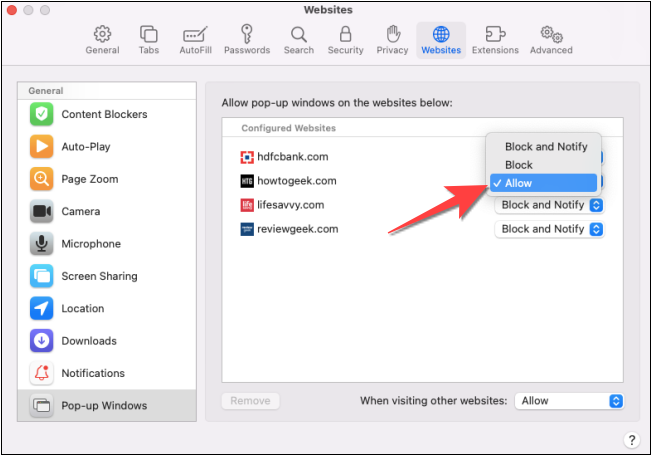654x458 pixels.
Task: Select Pop-up Windows label in sidebar
Action: (104, 406)
